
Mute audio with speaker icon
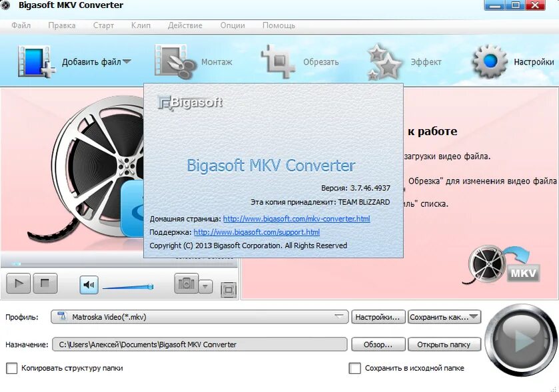click(89, 285)
